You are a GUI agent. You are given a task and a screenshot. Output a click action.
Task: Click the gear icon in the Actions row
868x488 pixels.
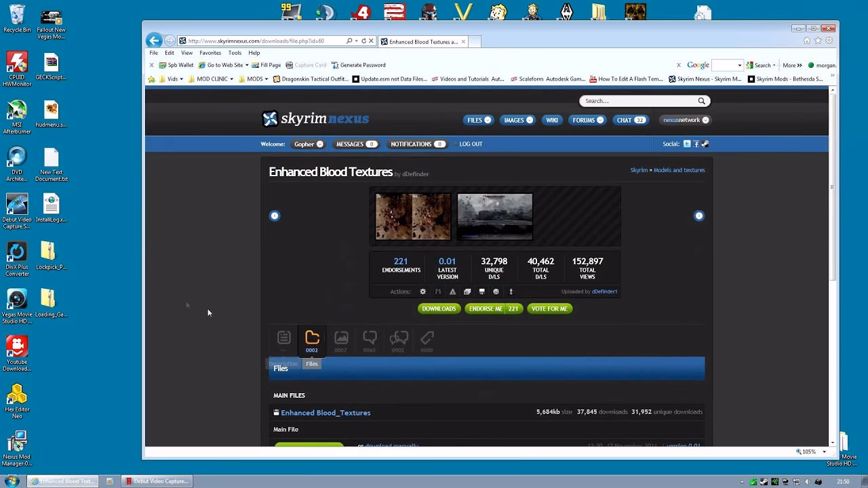(x=423, y=291)
